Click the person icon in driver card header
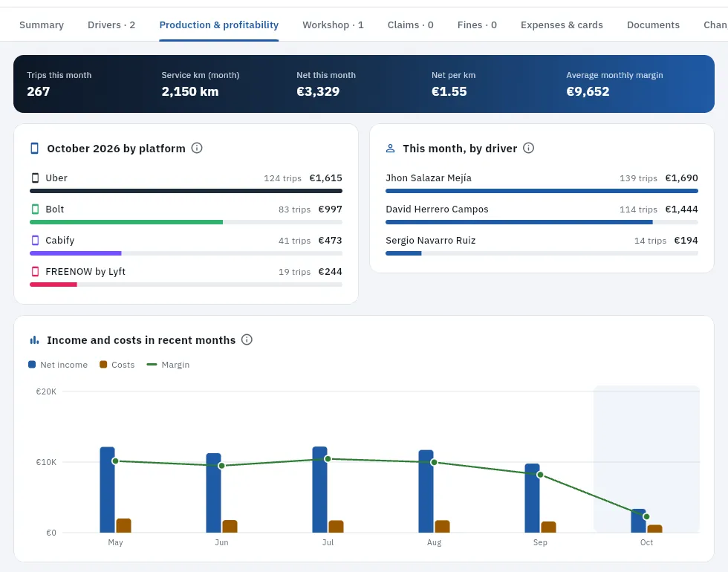The height and width of the screenshot is (572, 728). (x=391, y=148)
